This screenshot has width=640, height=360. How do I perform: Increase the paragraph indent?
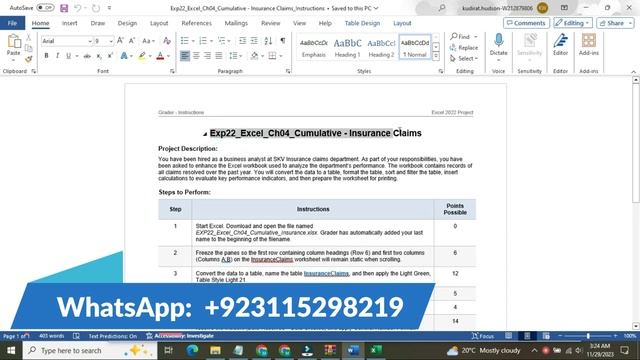pos(254,41)
